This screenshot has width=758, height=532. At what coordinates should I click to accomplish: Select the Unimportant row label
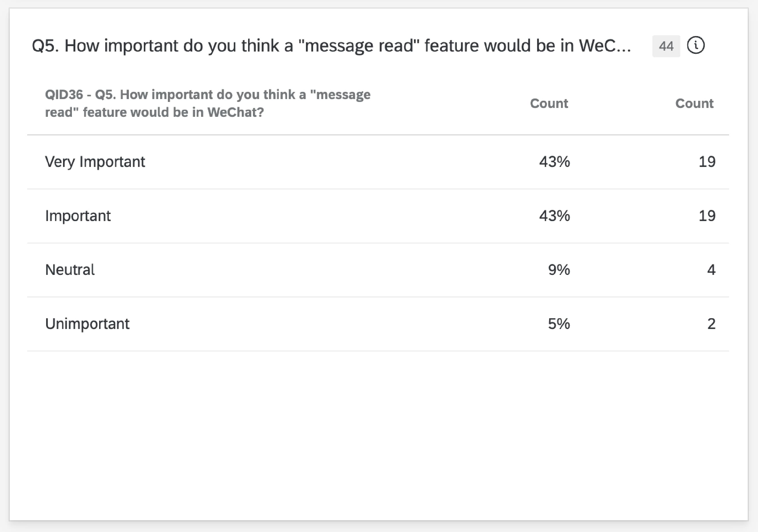click(87, 324)
